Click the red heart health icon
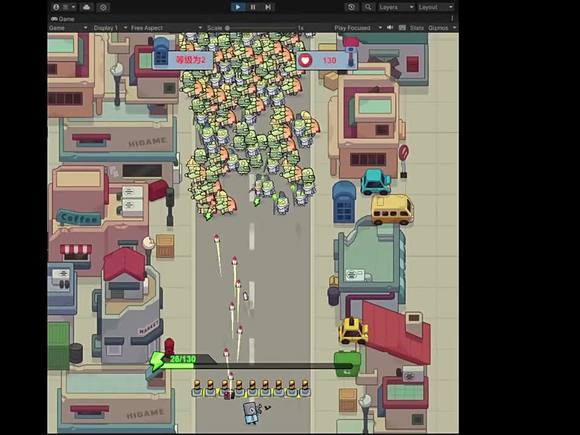 pyautogui.click(x=305, y=60)
